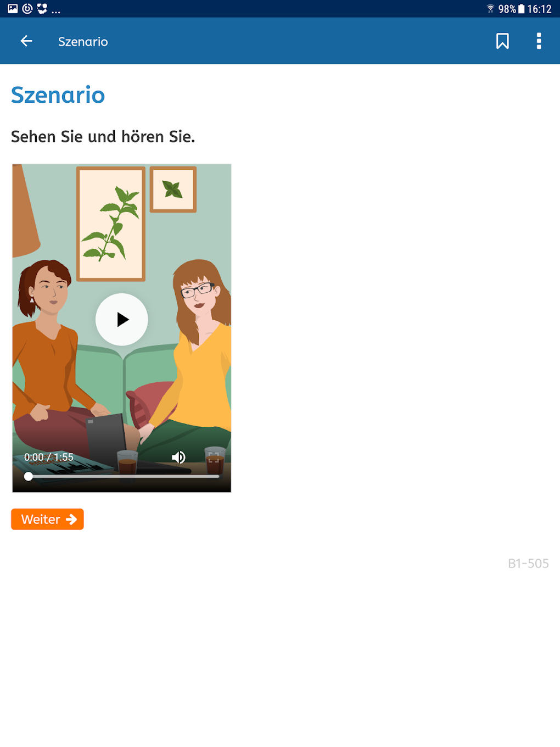Click the instruction 'Sehen Sie und hören Sie.'
Viewport: 560px width, 747px height.
[x=103, y=136]
